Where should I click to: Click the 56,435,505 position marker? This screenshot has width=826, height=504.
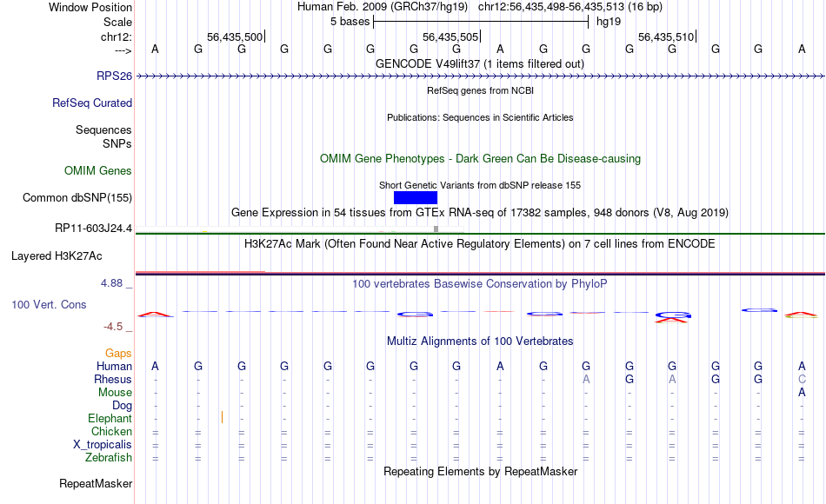pos(451,36)
